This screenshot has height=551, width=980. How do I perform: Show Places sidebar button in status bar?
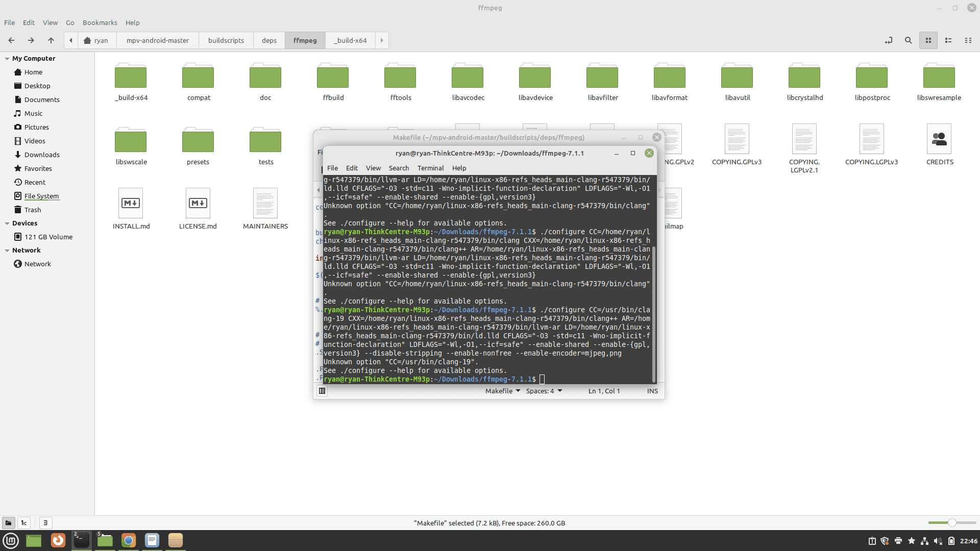click(8, 523)
